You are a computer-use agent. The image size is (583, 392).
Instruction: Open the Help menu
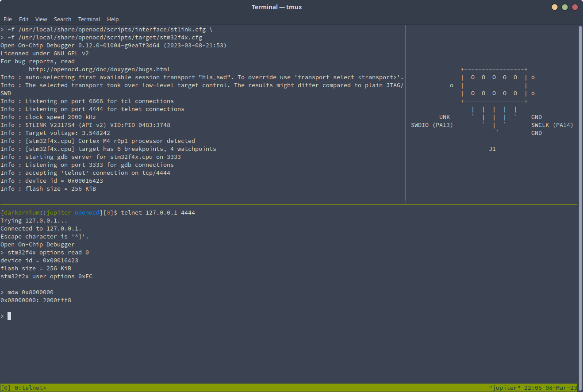113,19
